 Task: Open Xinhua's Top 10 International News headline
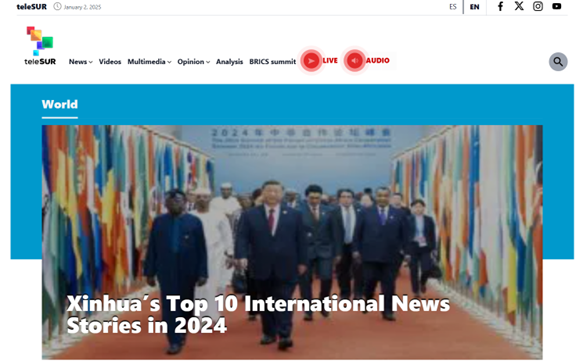[x=258, y=315]
